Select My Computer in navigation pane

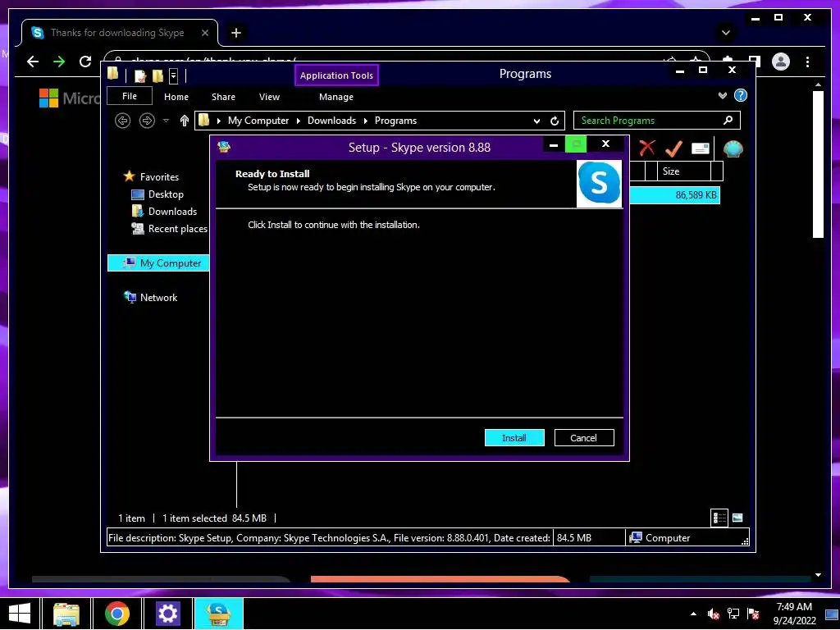(158, 263)
